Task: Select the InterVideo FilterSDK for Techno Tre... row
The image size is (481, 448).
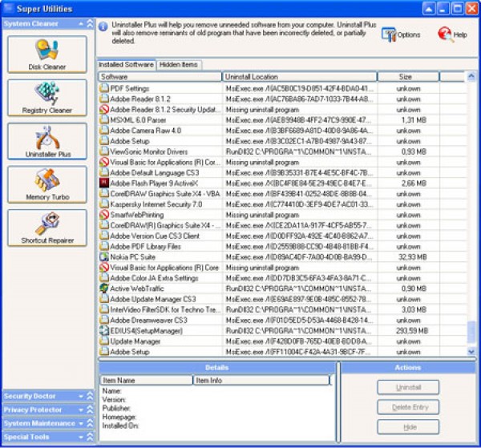Action: pyautogui.click(x=283, y=309)
